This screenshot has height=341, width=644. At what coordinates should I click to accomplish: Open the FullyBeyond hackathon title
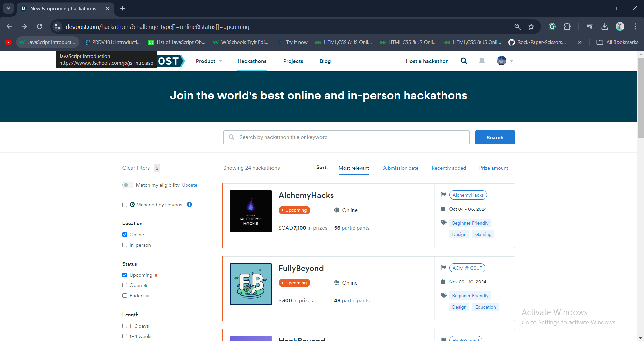[x=301, y=268]
